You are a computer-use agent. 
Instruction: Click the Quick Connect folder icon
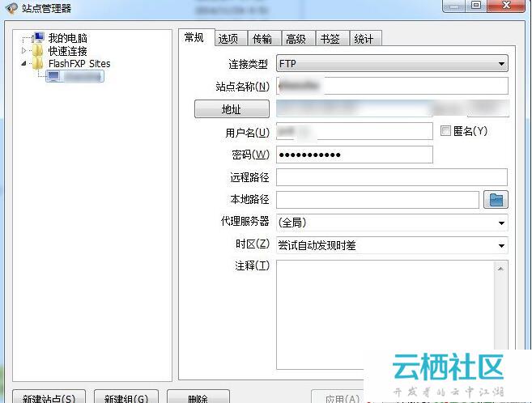[x=38, y=50]
